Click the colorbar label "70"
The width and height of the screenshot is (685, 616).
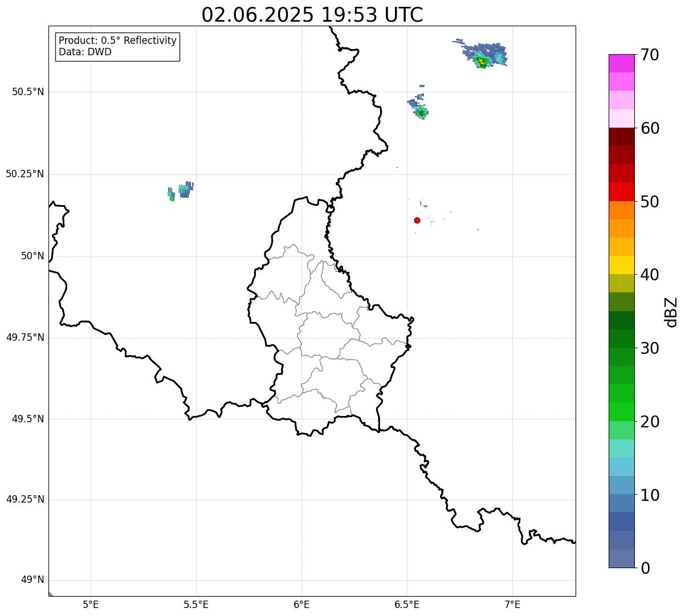[x=650, y=55]
